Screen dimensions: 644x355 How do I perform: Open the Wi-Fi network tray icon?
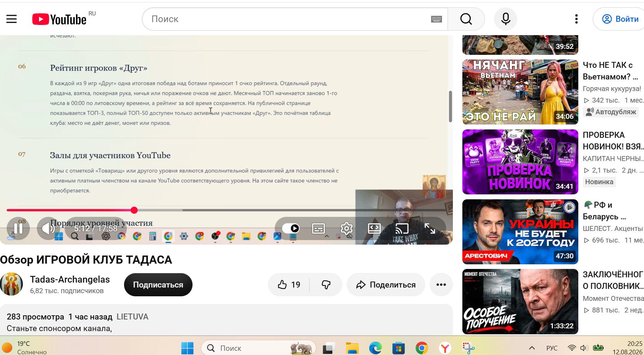point(572,348)
